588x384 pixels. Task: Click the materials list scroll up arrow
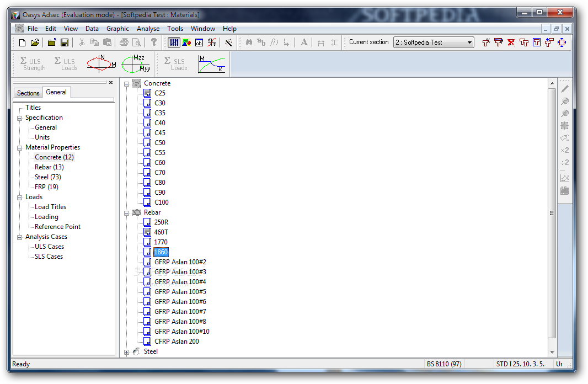[552, 83]
